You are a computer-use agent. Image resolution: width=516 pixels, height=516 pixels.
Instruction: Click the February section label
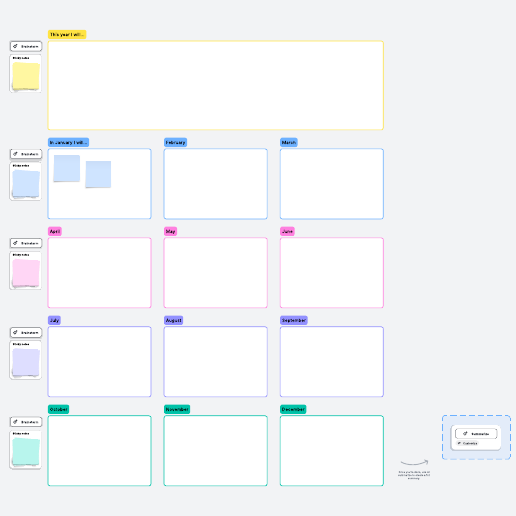pos(175,142)
